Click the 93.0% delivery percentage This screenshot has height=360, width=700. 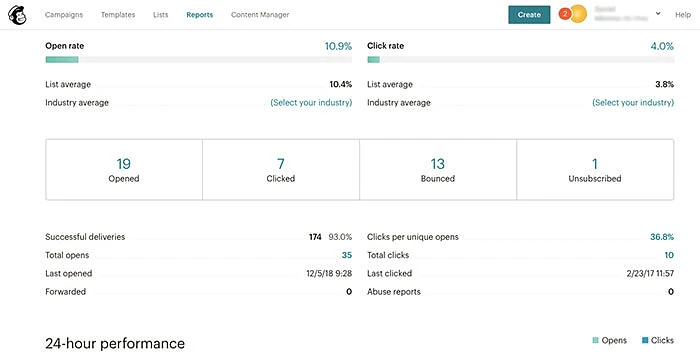340,237
